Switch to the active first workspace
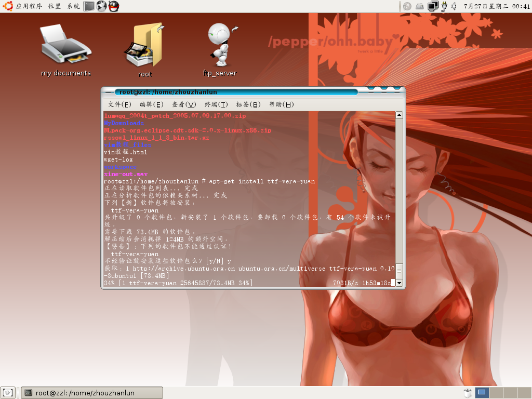532x399 pixels. tap(482, 393)
